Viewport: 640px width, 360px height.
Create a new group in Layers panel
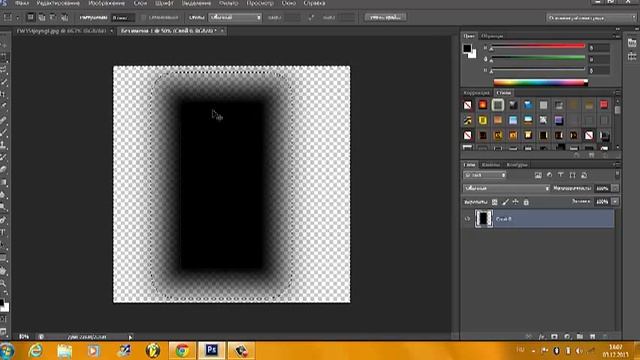[580, 337]
